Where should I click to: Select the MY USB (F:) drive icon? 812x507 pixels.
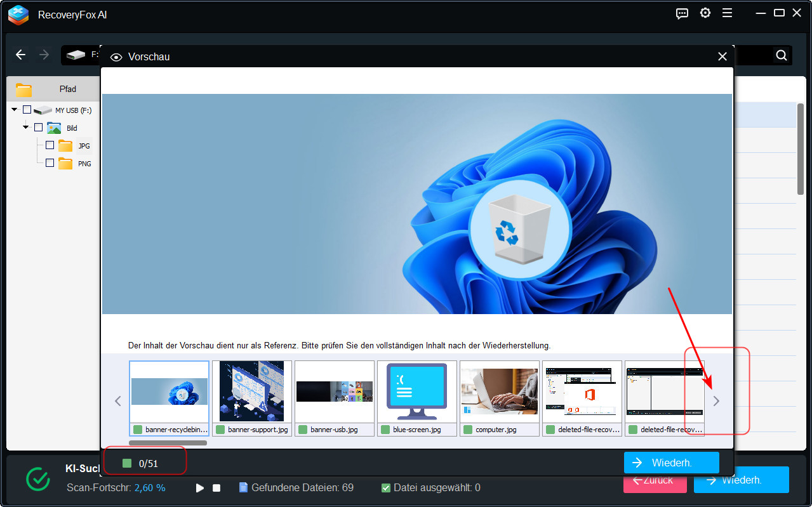tap(43, 110)
